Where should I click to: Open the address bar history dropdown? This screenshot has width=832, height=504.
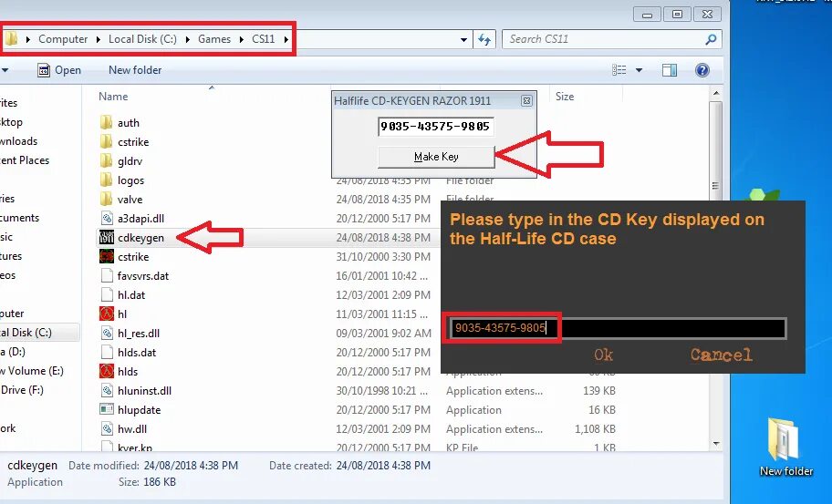[x=463, y=39]
